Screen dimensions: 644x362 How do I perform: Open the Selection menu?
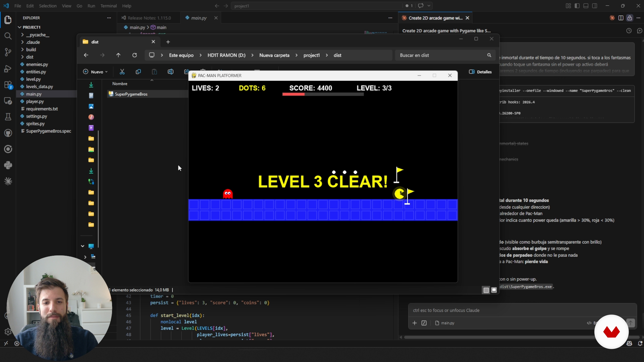(x=47, y=6)
